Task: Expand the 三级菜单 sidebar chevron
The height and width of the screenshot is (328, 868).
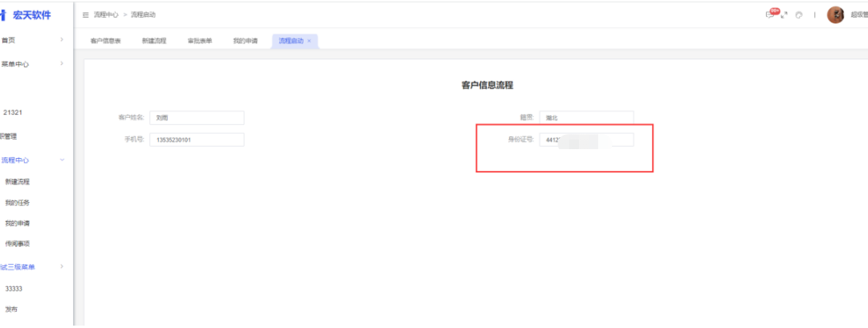Action: 62,266
